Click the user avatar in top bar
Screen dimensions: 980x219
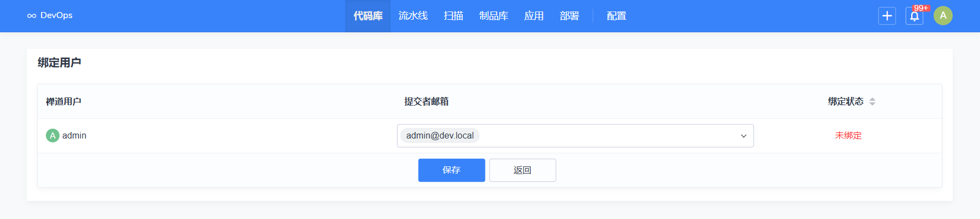(x=943, y=16)
